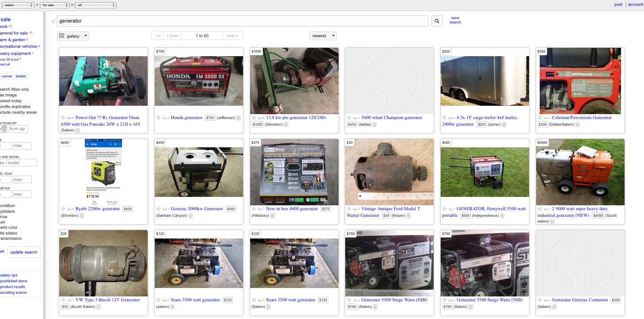The height and width of the screenshot is (319, 644).
Task: Star the New in box 4400 generator
Action: click(x=254, y=209)
